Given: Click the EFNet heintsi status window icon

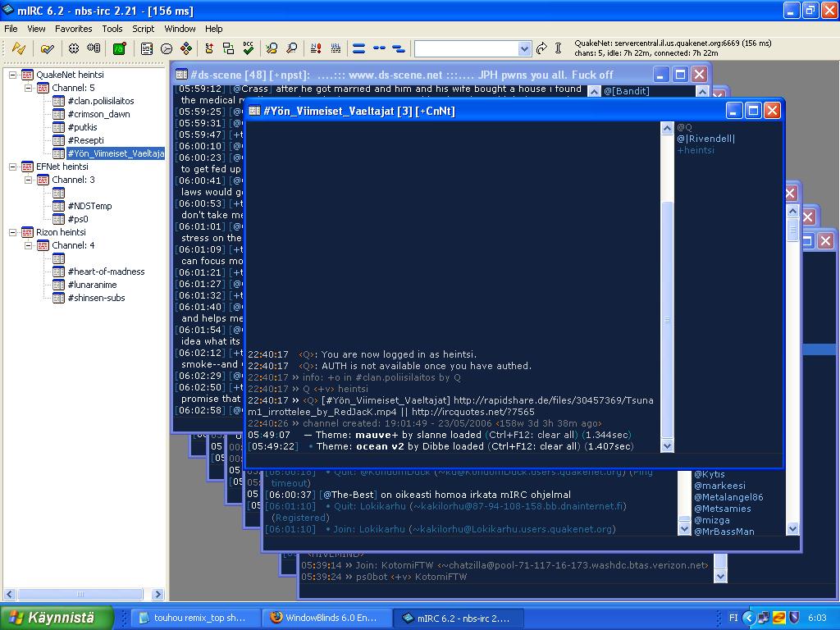Looking at the screenshot, I should (x=27, y=167).
